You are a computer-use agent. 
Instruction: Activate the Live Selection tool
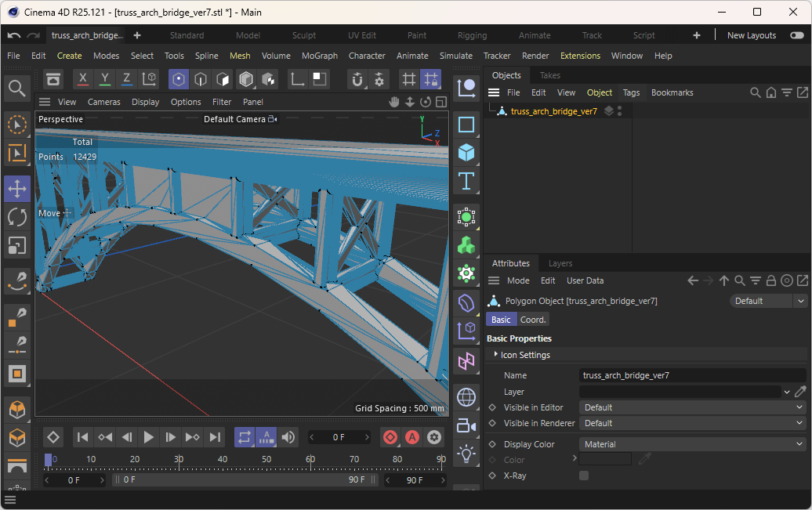(x=17, y=125)
